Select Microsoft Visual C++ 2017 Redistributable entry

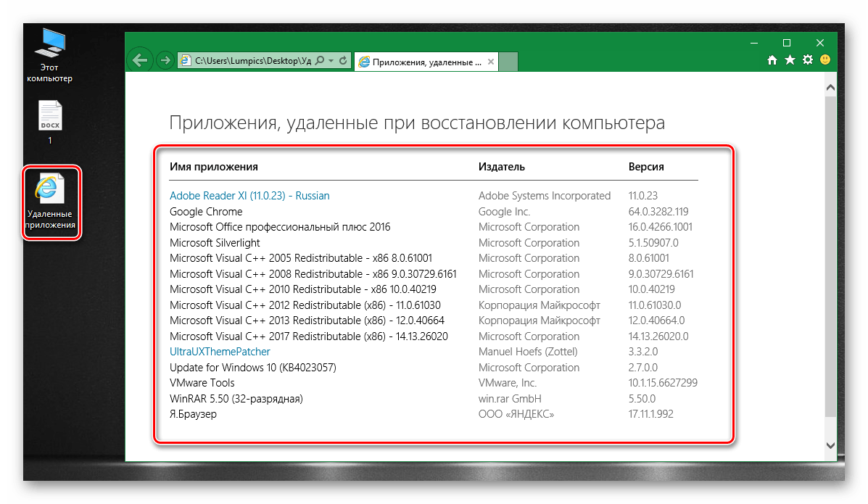click(x=309, y=336)
